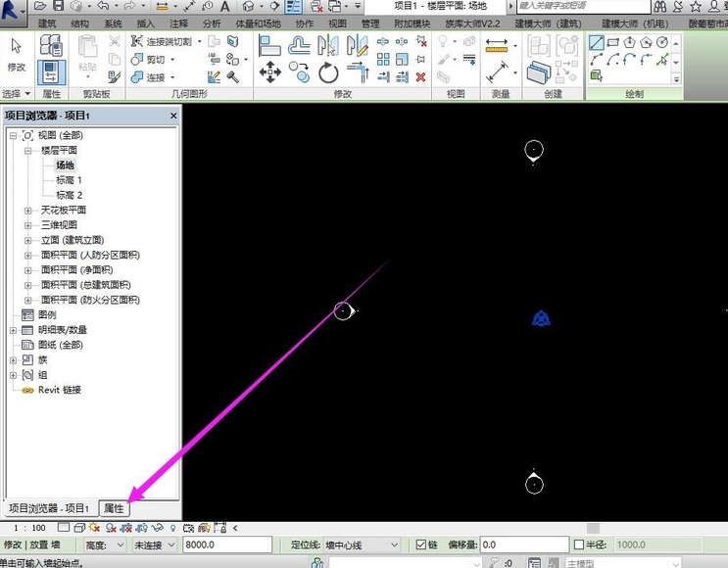Toggle the 链 (Chain) checkbox
Screen dimensions: 728x568
(x=421, y=544)
